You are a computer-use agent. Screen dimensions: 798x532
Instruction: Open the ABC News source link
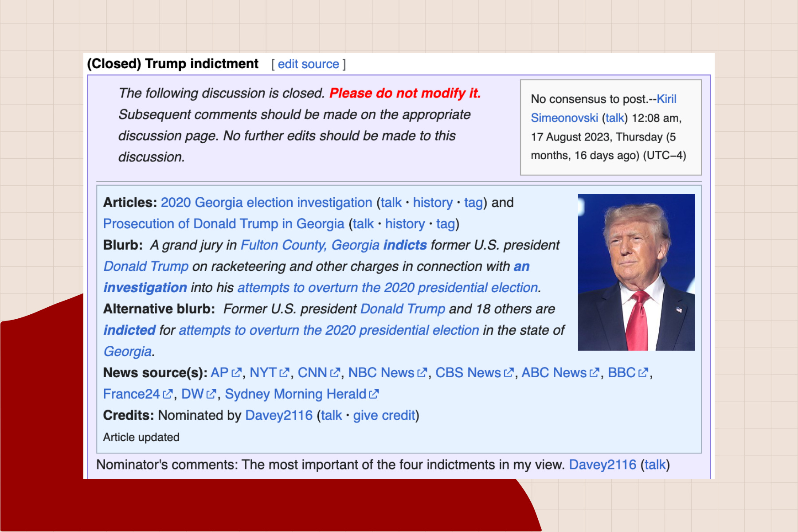point(554,373)
